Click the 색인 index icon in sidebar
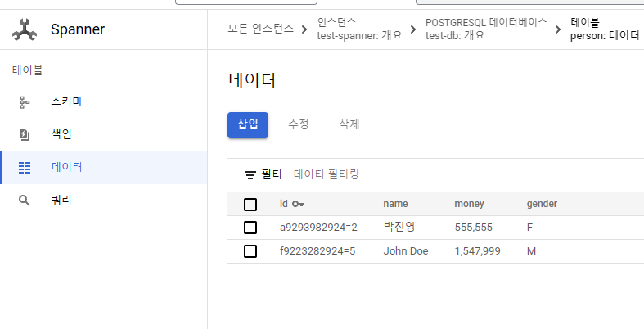This screenshot has height=329, width=644. [25, 135]
